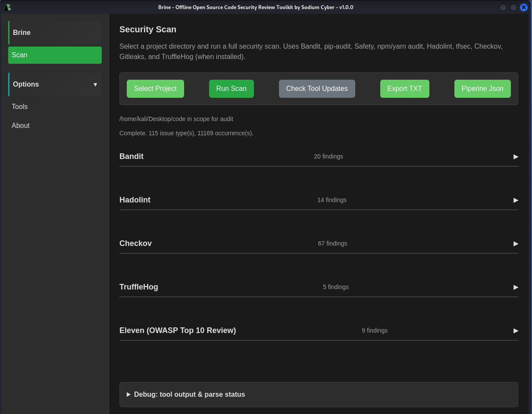Click the Select Project button
Viewport: 532px width, 414px height.
155,89
